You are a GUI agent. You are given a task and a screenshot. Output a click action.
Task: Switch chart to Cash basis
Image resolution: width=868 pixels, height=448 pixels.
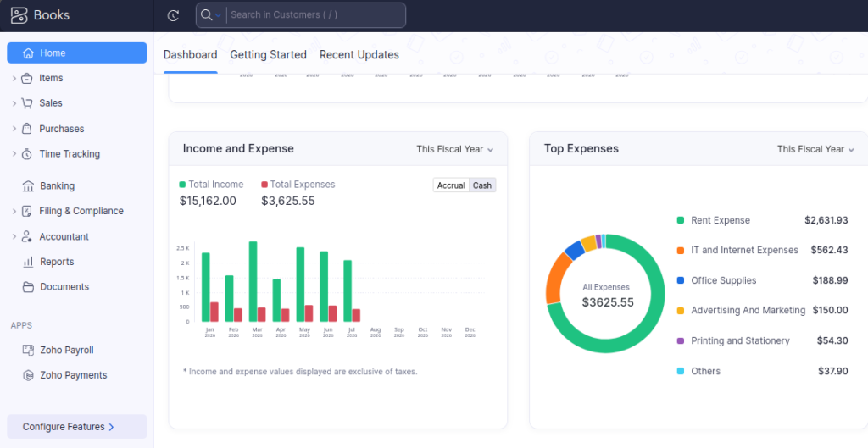click(x=482, y=185)
